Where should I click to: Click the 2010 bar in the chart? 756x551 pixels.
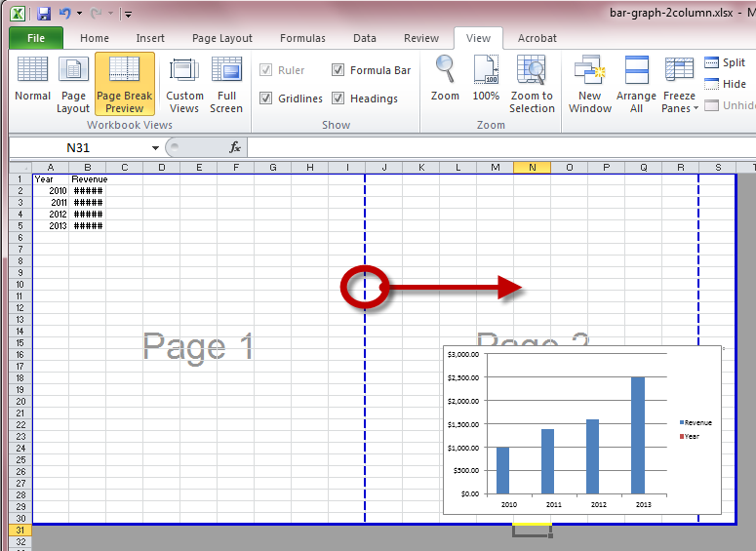pyautogui.click(x=503, y=470)
